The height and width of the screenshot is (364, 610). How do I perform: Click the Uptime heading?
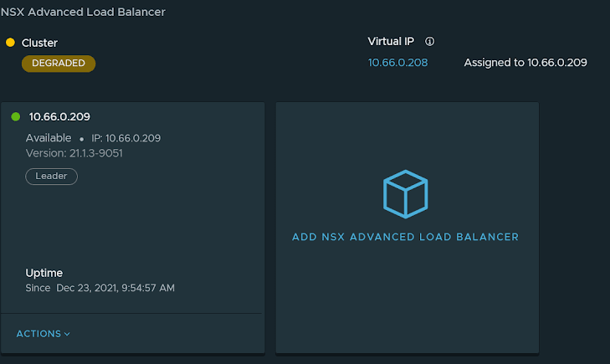44,273
